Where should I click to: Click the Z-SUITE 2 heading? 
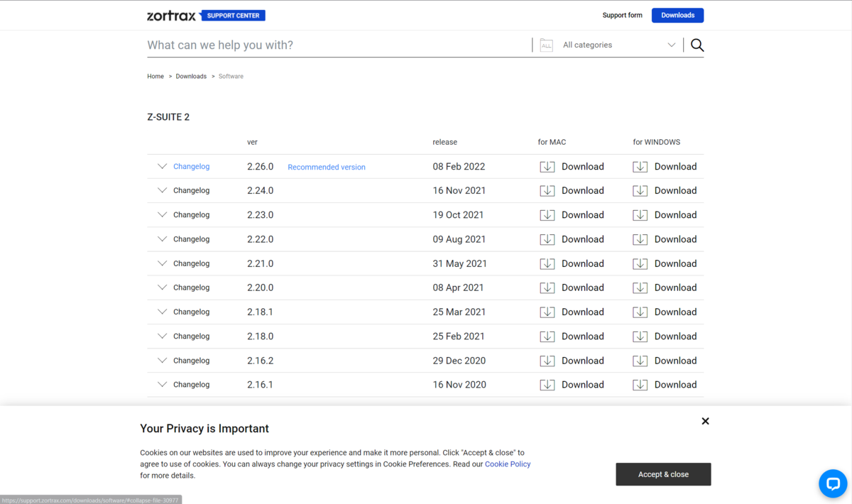(x=168, y=117)
